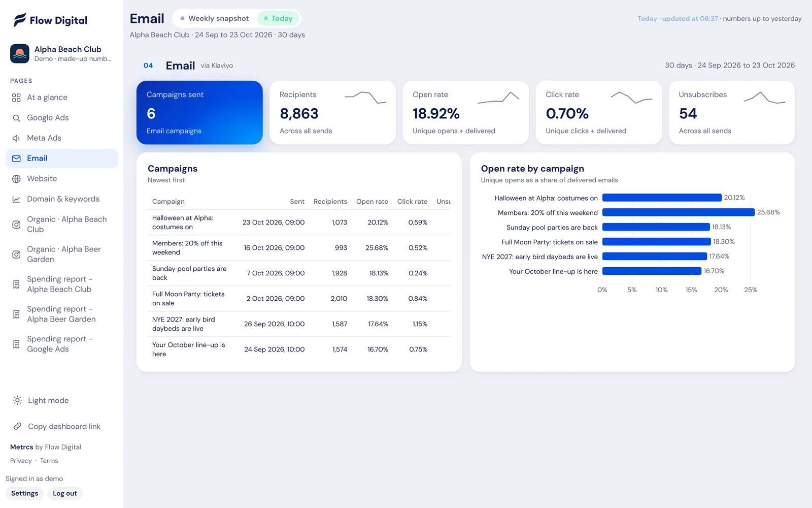This screenshot has width=812, height=508.
Task: Open the Meta Ads page
Action: point(62,138)
